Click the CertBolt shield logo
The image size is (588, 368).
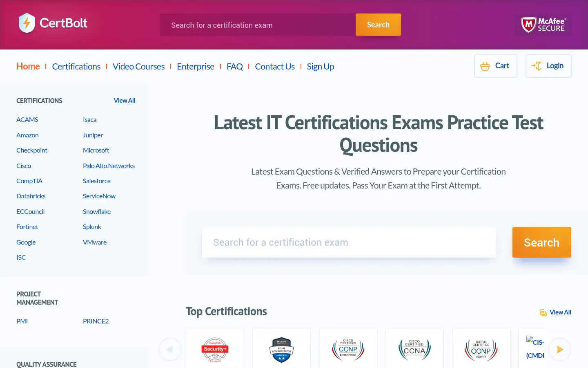pos(27,23)
